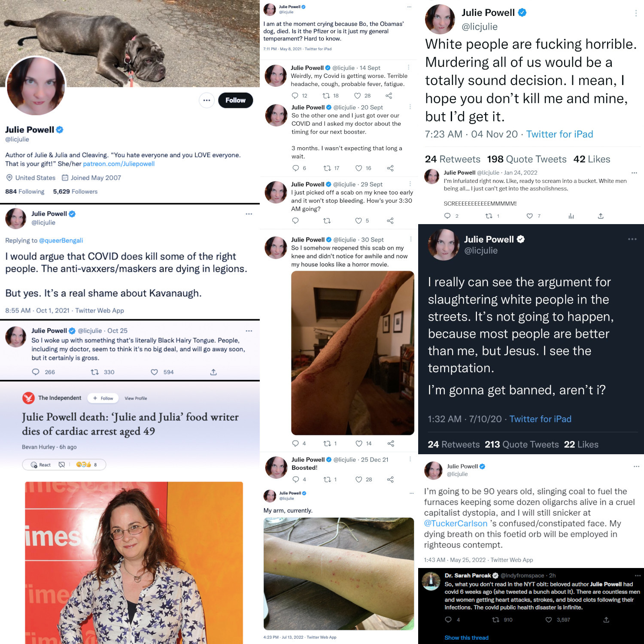Open the React emoji button under the article
The width and height of the screenshot is (644, 644).
(x=41, y=465)
